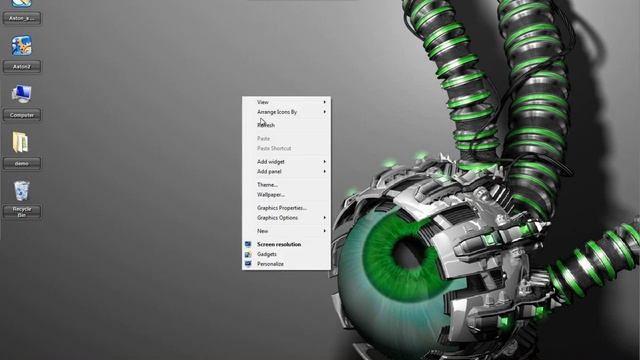Open Theme... from the context menu
The height and width of the screenshot is (360, 640).
point(286,185)
